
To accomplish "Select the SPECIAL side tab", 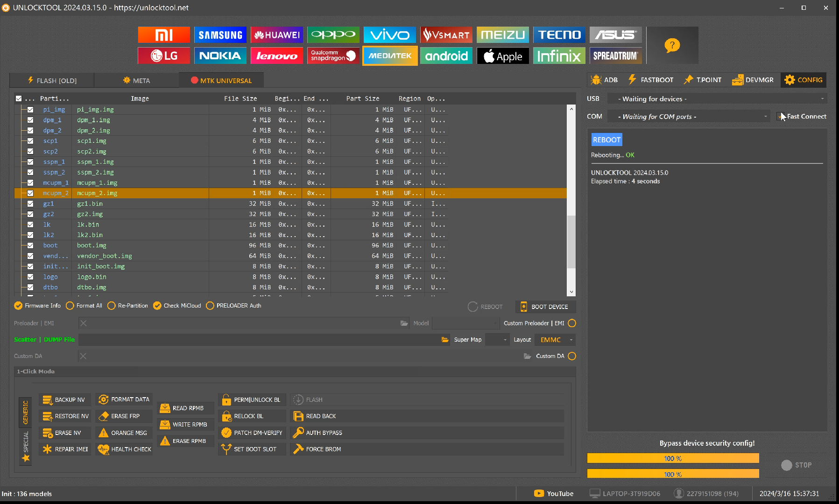I will tap(26, 446).
